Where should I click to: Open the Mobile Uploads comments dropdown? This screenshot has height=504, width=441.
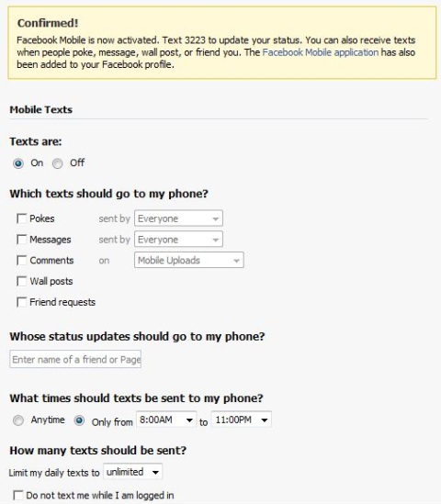pyautogui.click(x=189, y=260)
